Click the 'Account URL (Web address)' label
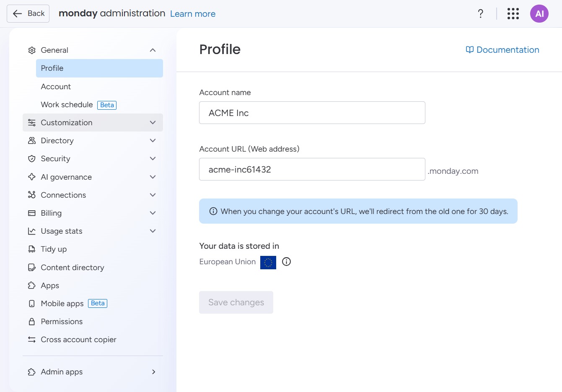 click(x=249, y=149)
